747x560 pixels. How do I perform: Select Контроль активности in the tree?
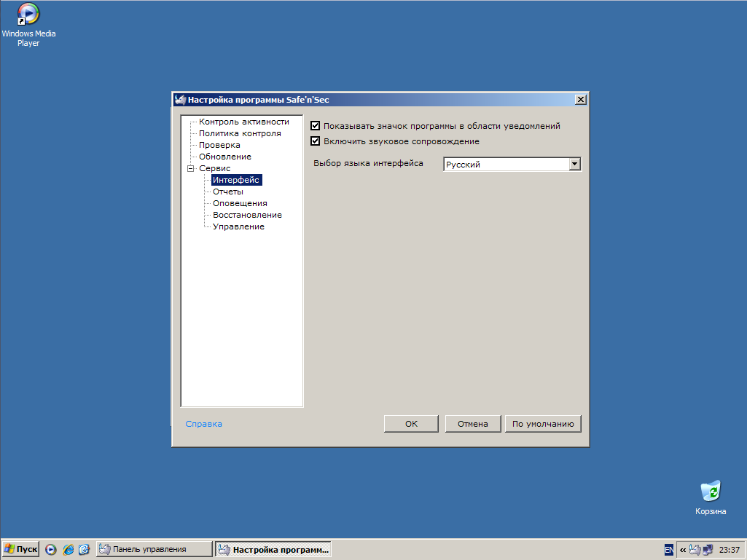(244, 122)
